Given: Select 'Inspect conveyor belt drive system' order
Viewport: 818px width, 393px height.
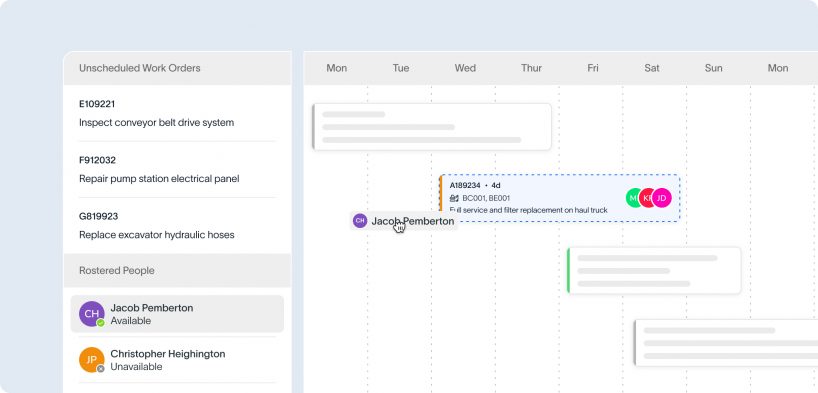Looking at the screenshot, I should click(x=157, y=123).
